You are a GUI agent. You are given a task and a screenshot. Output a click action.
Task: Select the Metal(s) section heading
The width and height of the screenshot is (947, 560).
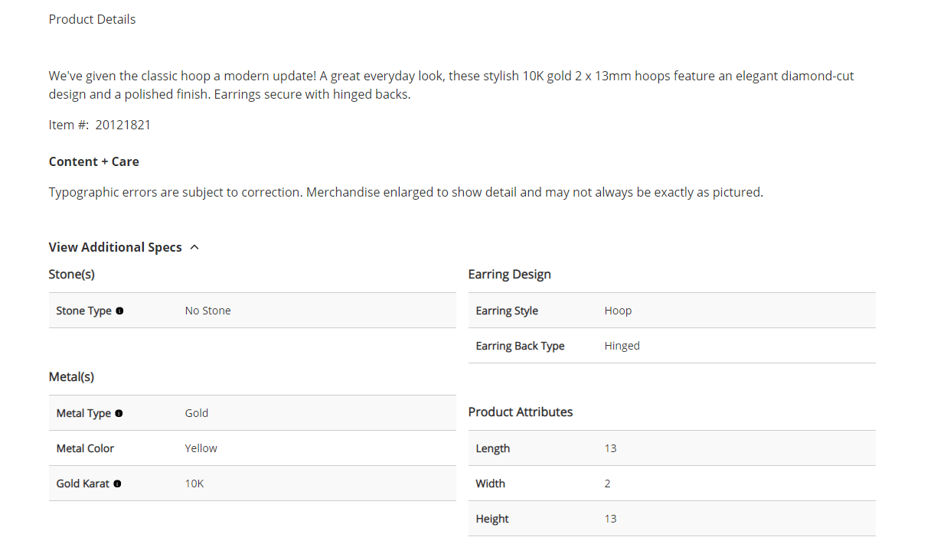pos(71,376)
